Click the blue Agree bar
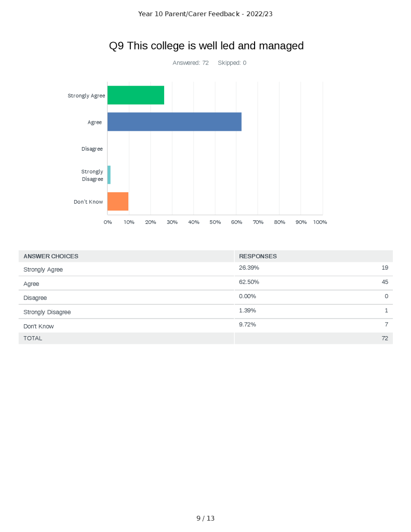The width and height of the screenshot is (411, 532). [174, 122]
